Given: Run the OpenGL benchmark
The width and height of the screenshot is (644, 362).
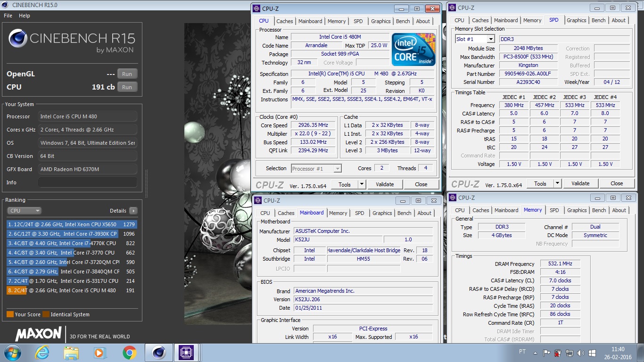Looking at the screenshot, I should click(127, 74).
